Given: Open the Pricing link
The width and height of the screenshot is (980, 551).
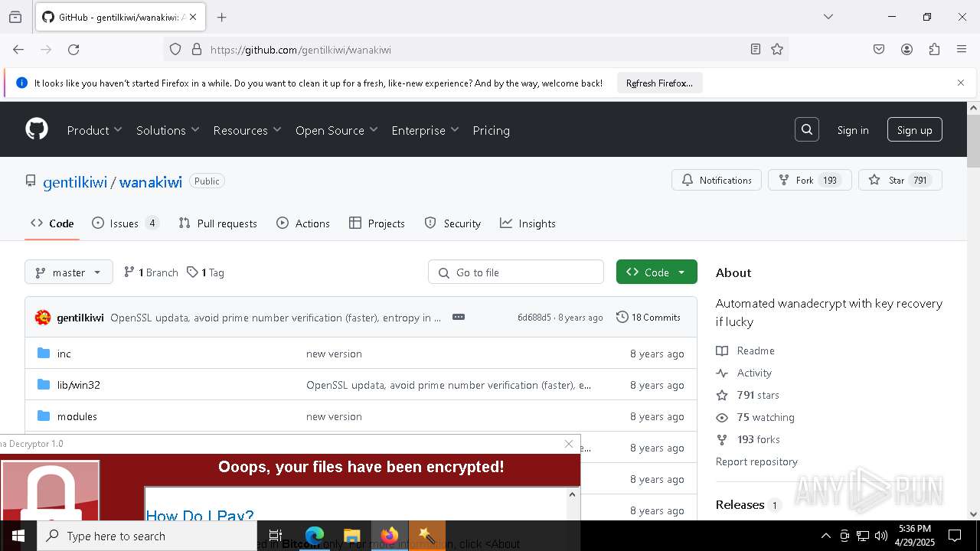Looking at the screenshot, I should (x=492, y=130).
